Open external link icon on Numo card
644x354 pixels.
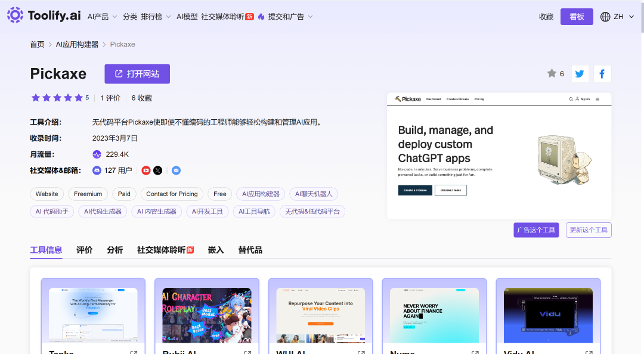(x=475, y=352)
